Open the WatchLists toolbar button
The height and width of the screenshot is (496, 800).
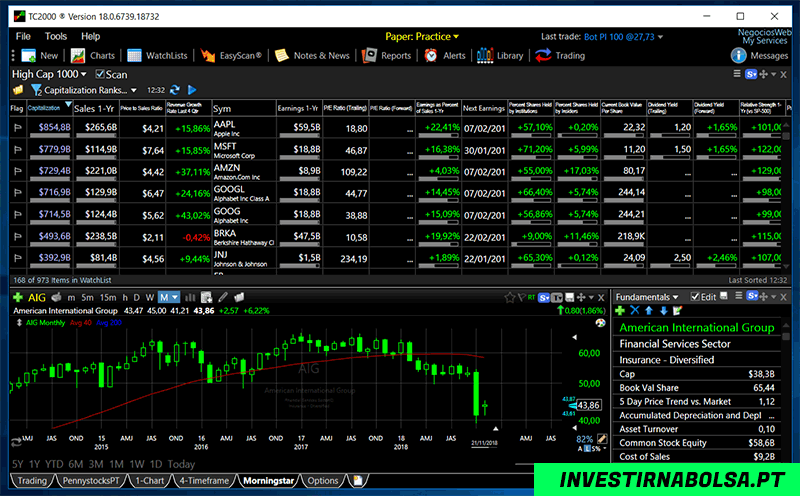pos(157,56)
